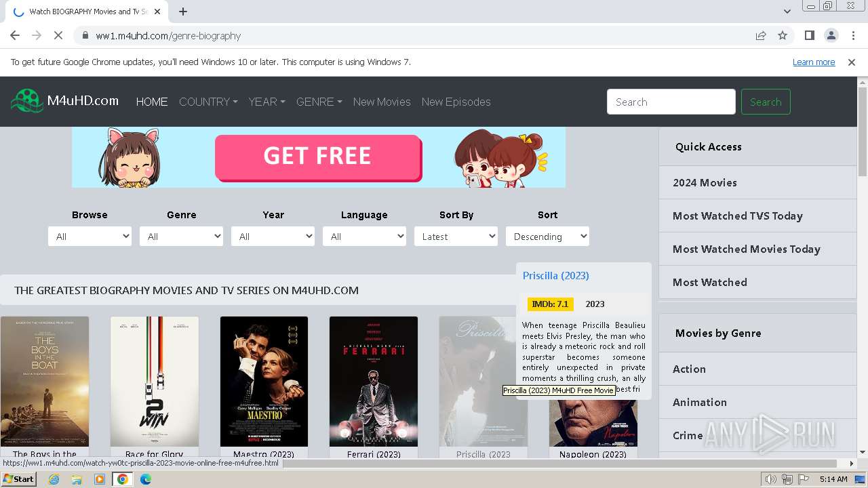This screenshot has width=868, height=488.
Task: View site information lock icon
Action: pos(85,35)
